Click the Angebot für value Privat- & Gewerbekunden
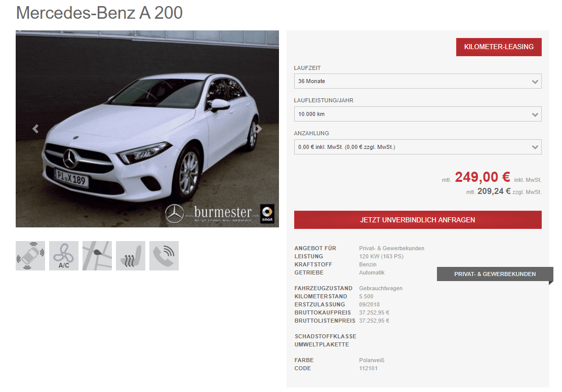The width and height of the screenshot is (562, 392). pos(392,248)
